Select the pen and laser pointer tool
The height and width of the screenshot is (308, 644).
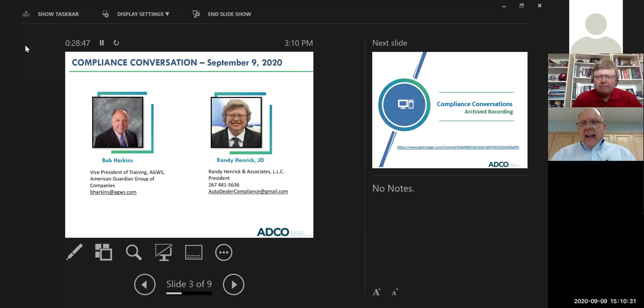(x=74, y=252)
